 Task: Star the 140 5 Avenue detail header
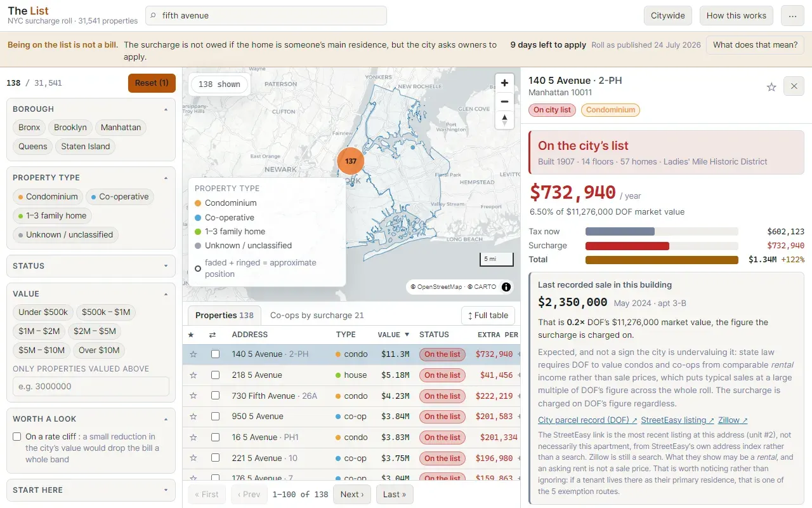tap(771, 87)
